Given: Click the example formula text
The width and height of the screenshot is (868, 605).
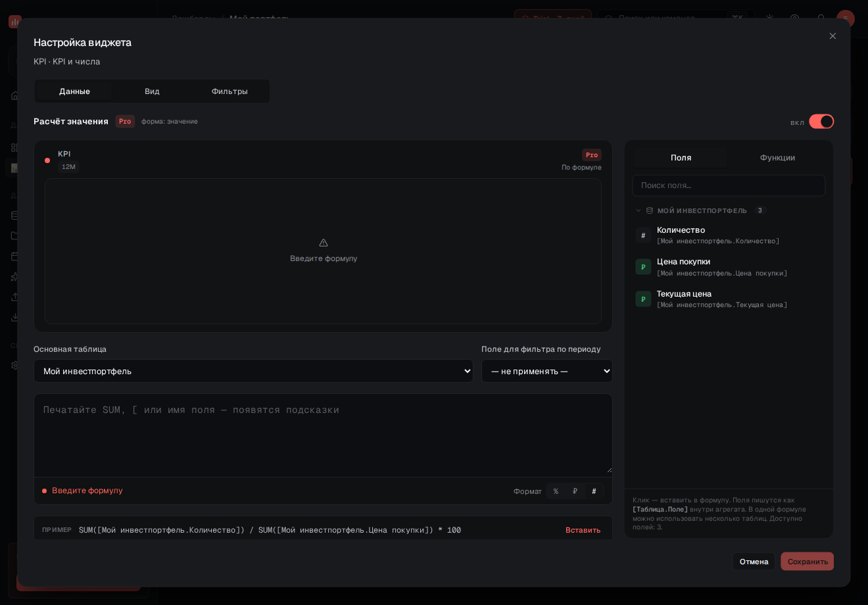Looking at the screenshot, I should pyautogui.click(x=270, y=530).
